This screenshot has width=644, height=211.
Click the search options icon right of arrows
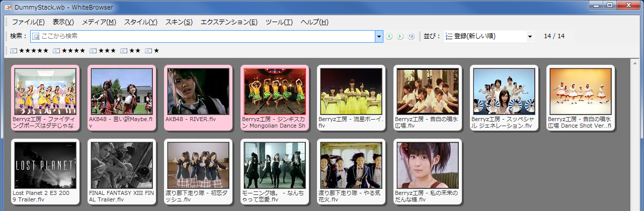tap(411, 37)
